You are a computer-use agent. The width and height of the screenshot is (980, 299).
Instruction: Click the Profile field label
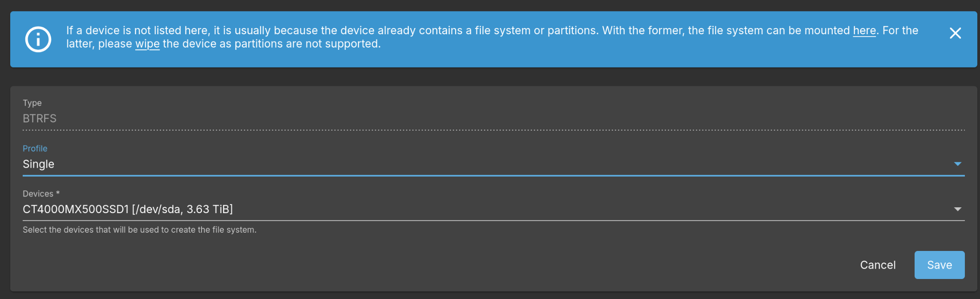35,148
